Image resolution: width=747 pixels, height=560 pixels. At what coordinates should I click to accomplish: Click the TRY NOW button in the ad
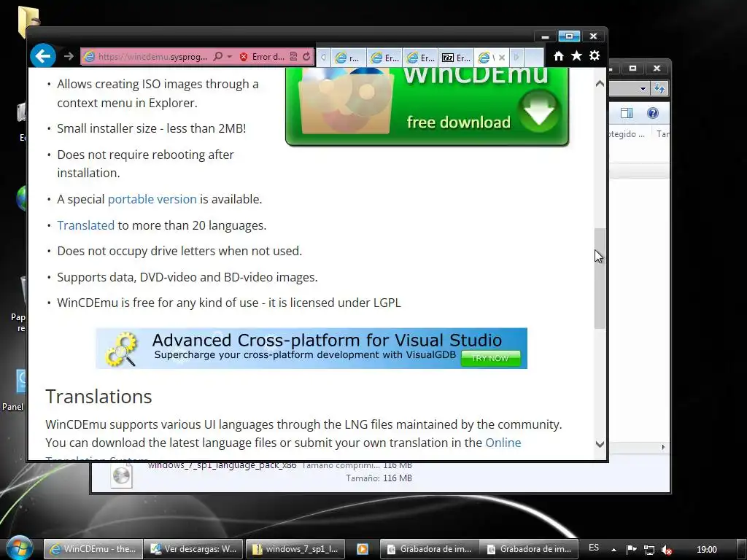coord(490,358)
